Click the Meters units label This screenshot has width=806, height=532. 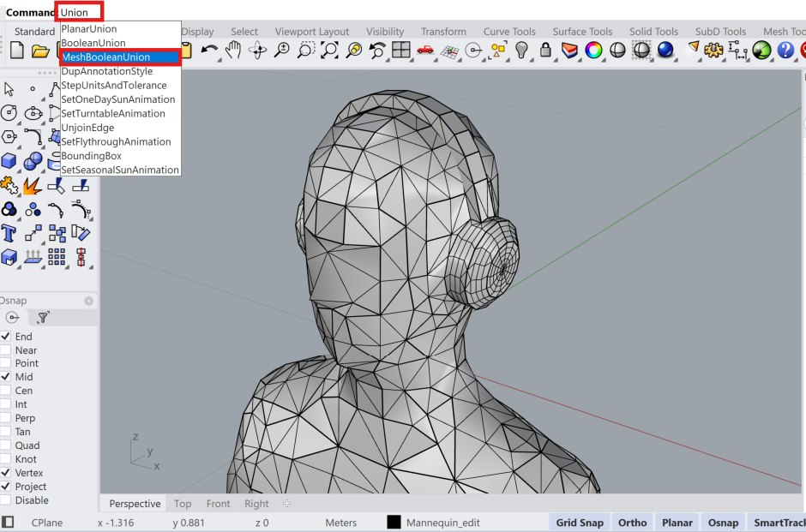point(340,523)
